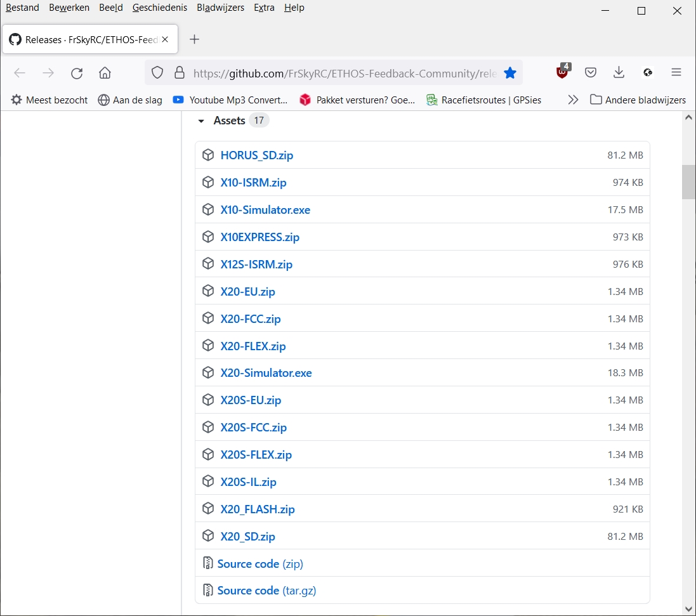Click package icon beside X20-FLEX.zip
This screenshot has width=696, height=616.
click(208, 345)
